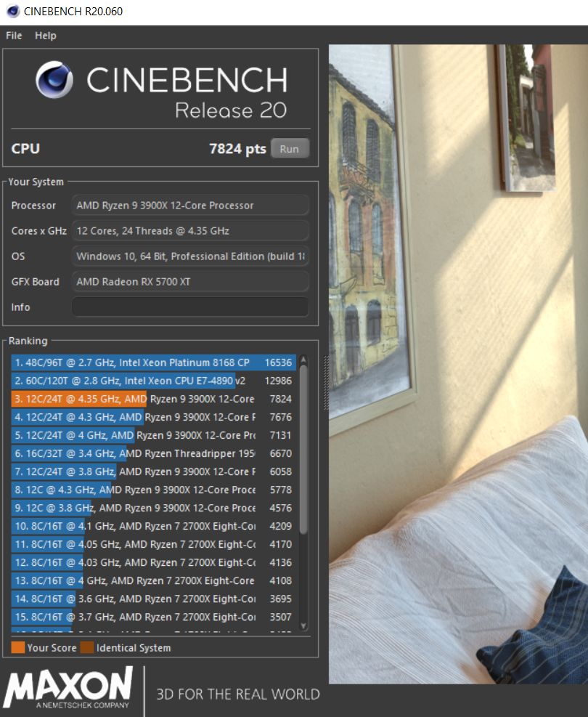Screen dimensions: 588x717
Task: Select ranking row 7 with score 6058
Action: pyautogui.click(x=153, y=471)
